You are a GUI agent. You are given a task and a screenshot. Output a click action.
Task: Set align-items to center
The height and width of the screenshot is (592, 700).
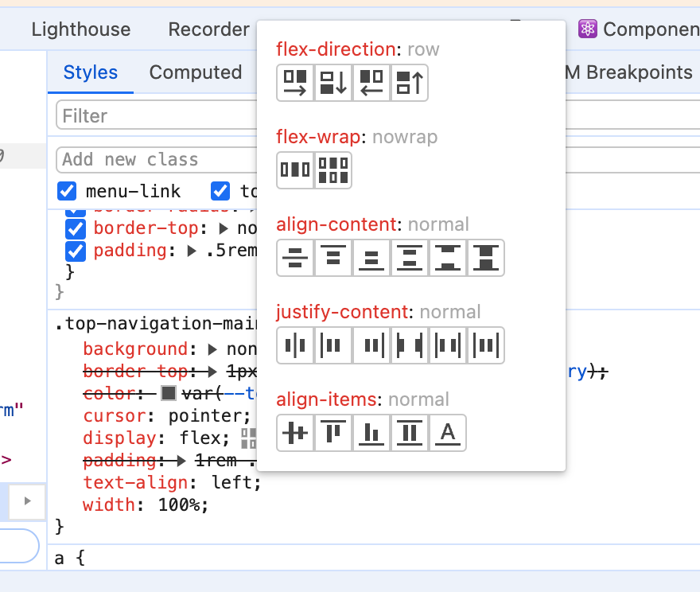296,433
